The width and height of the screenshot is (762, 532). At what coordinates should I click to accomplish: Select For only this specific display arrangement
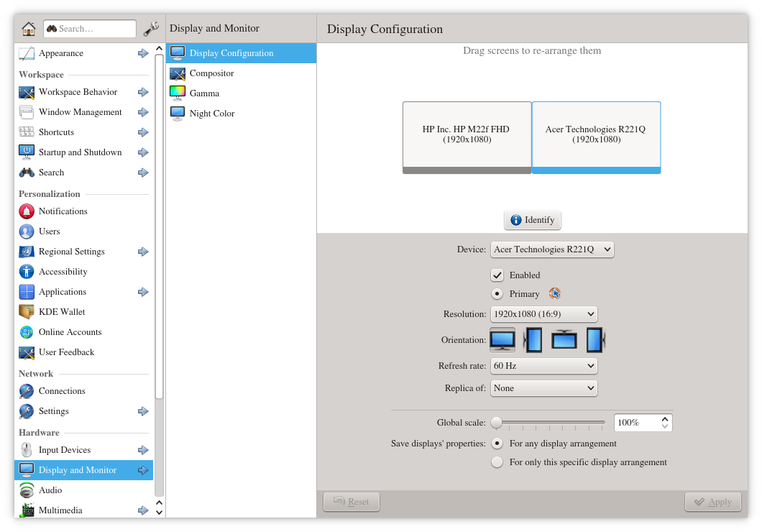[497, 462]
